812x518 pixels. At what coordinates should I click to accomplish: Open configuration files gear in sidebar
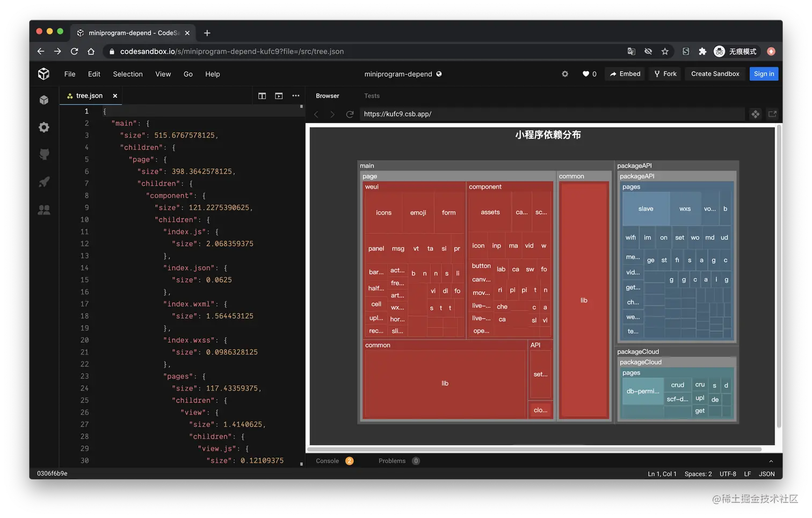pyautogui.click(x=44, y=127)
